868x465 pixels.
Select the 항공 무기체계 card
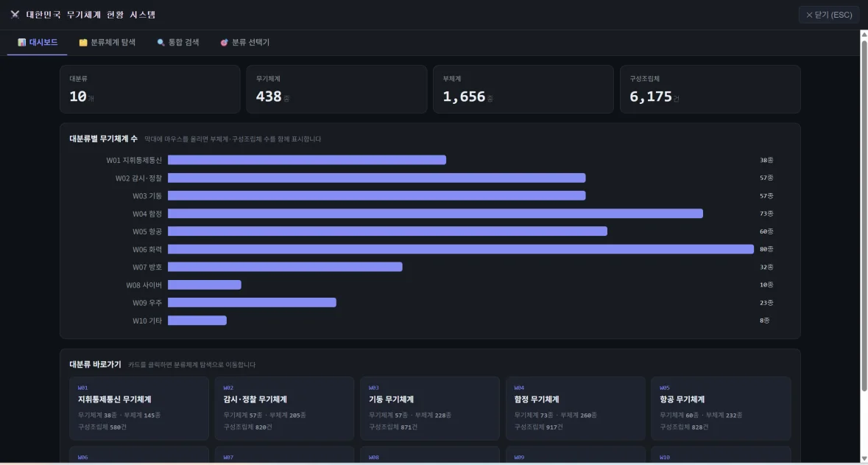click(x=721, y=408)
